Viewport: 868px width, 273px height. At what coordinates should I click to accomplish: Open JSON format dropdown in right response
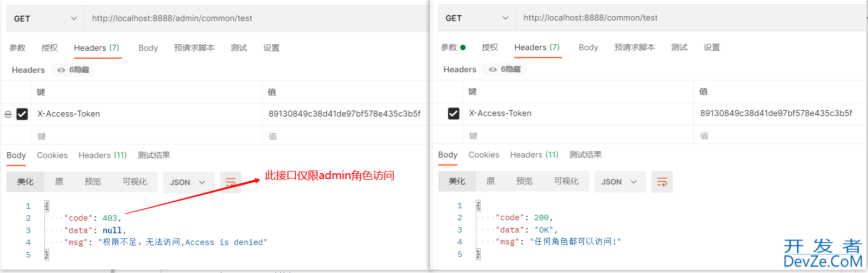pos(620,182)
